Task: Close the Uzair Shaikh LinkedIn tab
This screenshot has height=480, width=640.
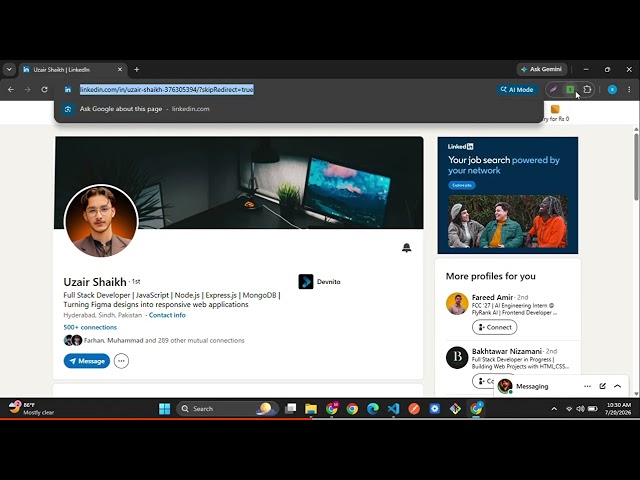Action: click(x=120, y=70)
